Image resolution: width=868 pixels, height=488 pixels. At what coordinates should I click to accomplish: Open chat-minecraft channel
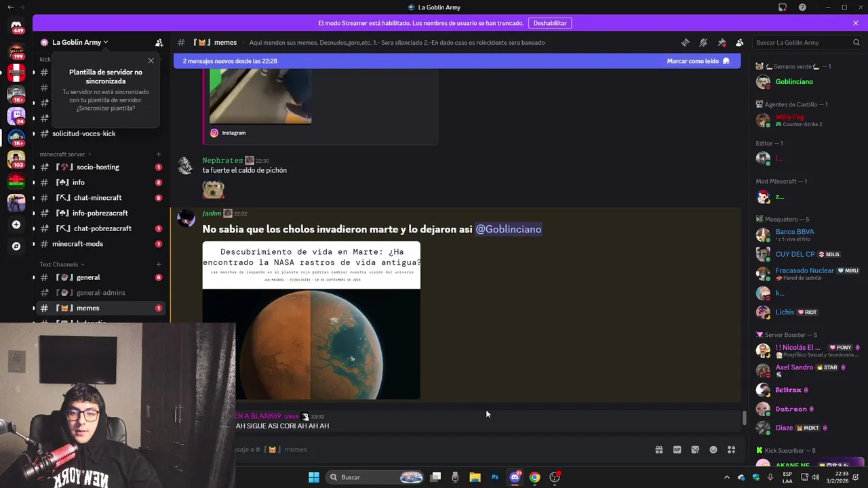pyautogui.click(x=102, y=198)
